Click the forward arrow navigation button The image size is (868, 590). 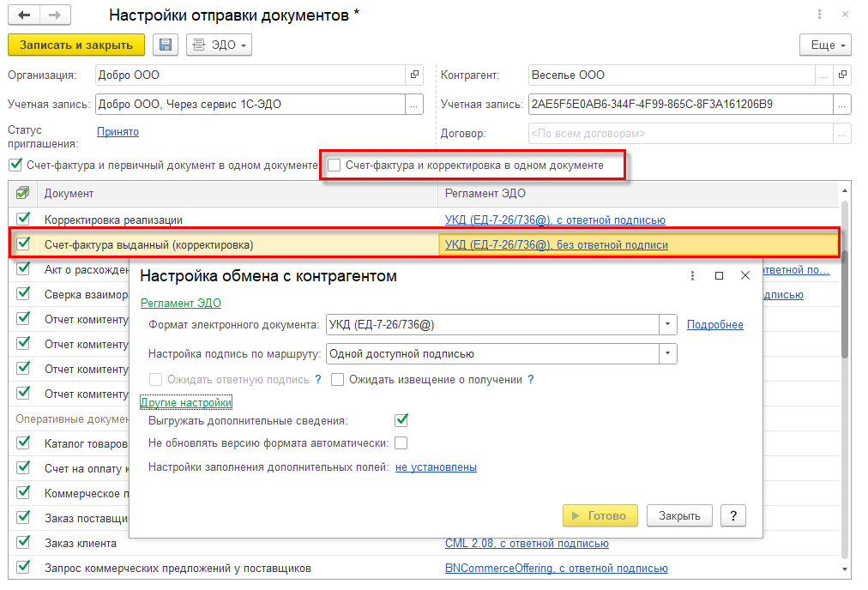pyautogui.click(x=55, y=15)
